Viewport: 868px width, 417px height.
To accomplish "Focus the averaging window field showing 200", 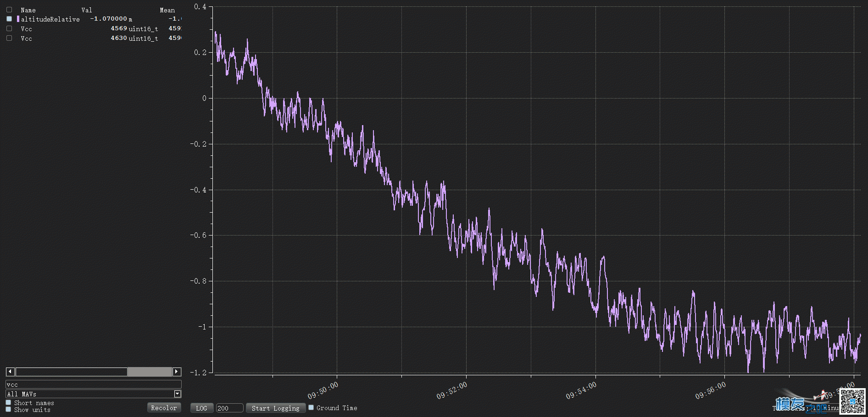I will point(229,408).
